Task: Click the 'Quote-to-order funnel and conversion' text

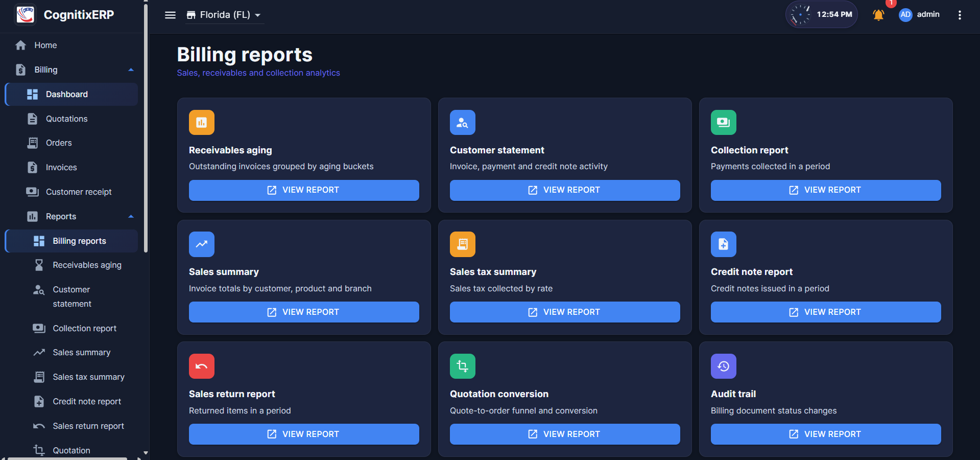Action: coord(523,411)
